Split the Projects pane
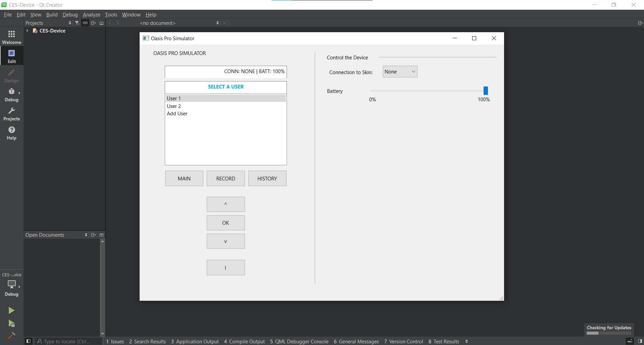This screenshot has width=644, height=345. pos(94,23)
